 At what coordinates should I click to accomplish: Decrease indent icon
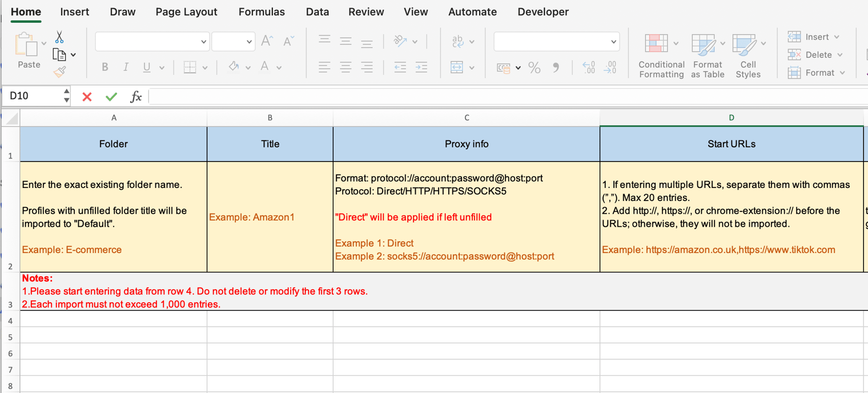tap(400, 67)
